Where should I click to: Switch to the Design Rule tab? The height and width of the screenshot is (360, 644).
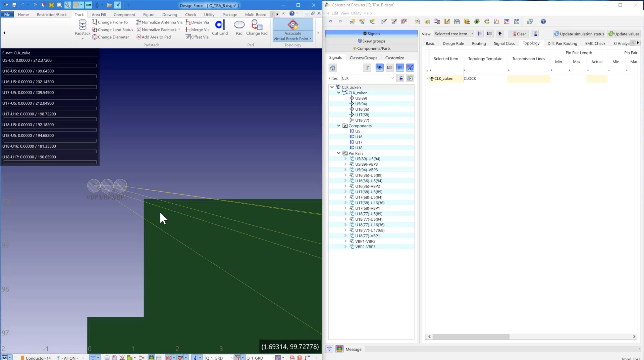pyautogui.click(x=453, y=44)
